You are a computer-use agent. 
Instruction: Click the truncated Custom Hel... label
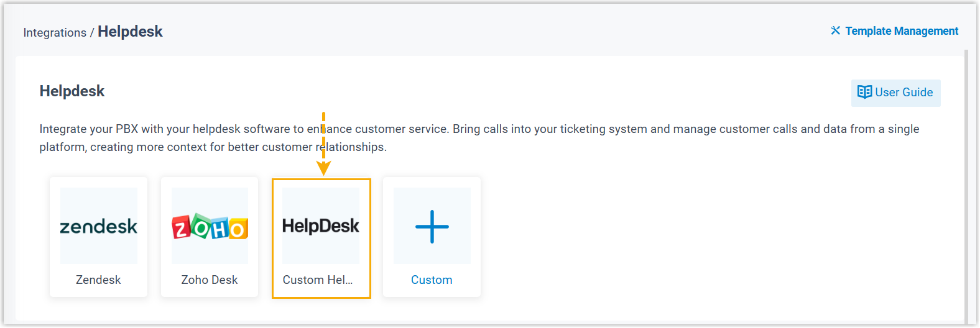tap(317, 280)
